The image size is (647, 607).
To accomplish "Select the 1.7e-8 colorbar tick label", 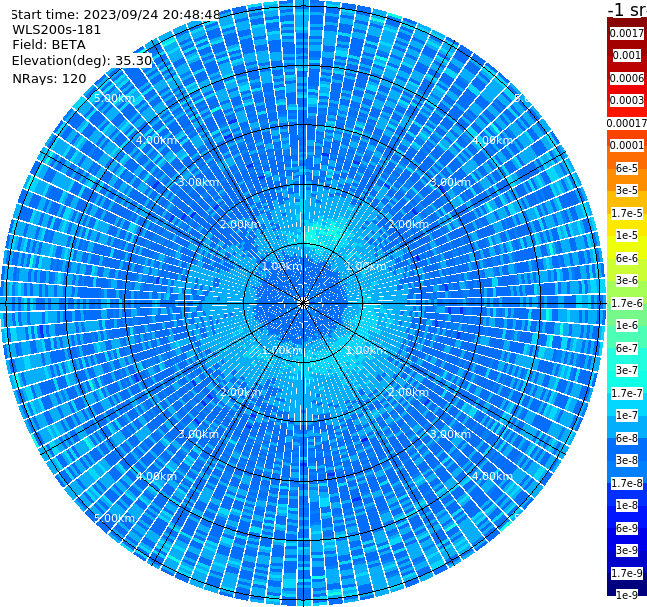I will [x=627, y=483].
